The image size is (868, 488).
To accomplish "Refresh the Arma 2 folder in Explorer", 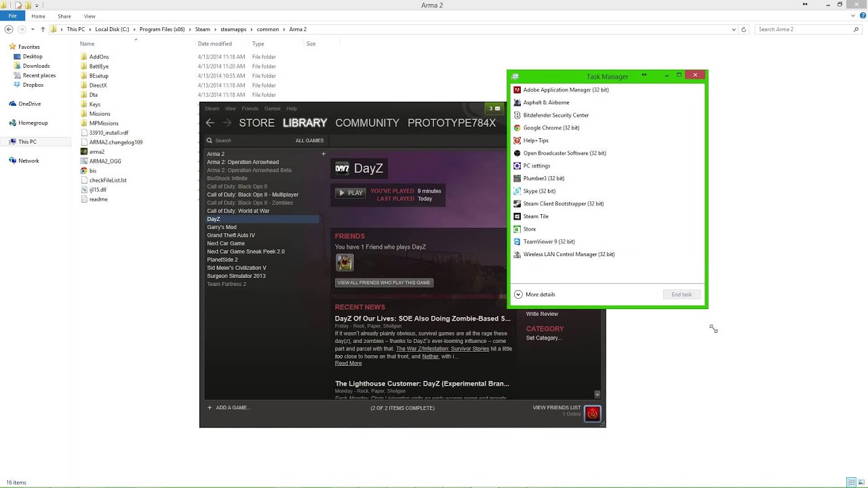I will click(x=744, y=29).
